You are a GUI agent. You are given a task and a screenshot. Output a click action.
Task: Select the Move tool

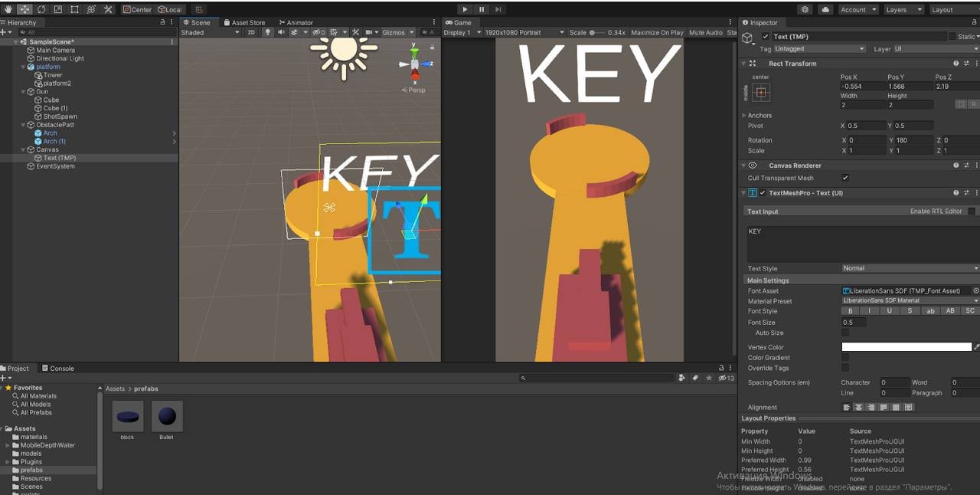(x=24, y=9)
